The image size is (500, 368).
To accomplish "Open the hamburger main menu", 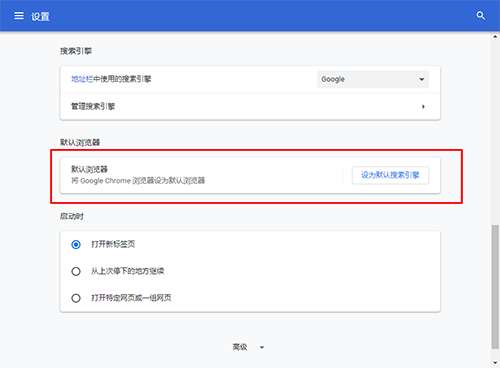I will [x=19, y=16].
